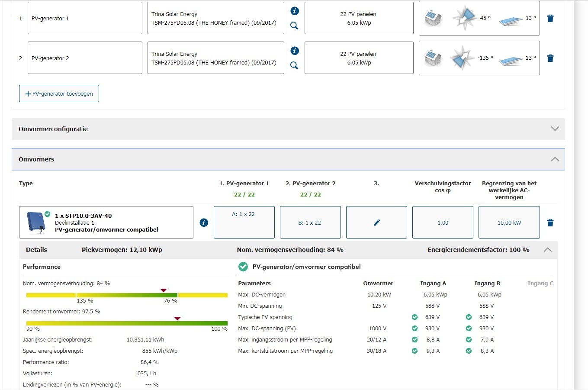Open roof orientation settings for PV-generator 2
The width and height of the screenshot is (588, 390).
click(479, 58)
